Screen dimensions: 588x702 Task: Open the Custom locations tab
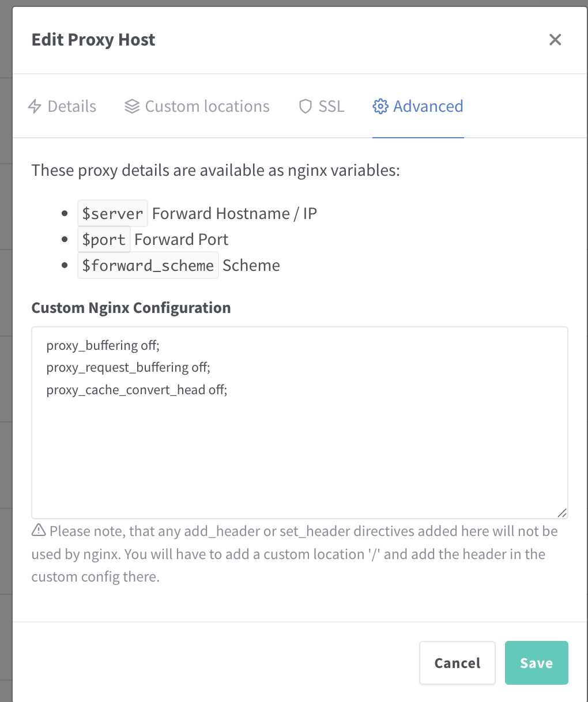click(x=207, y=107)
